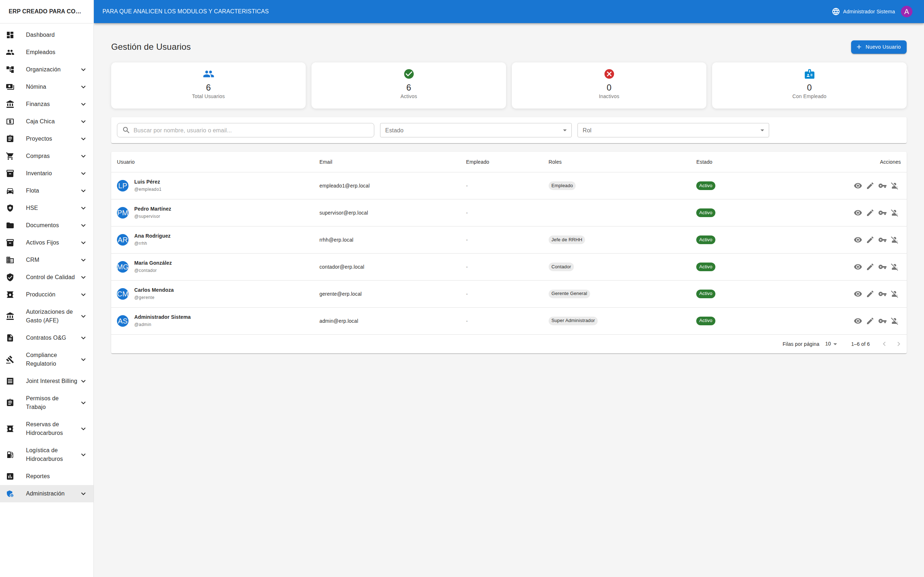Screen dimensions: 924x577
Task: Open Dashboard in the sidebar
Action: click(x=40, y=35)
